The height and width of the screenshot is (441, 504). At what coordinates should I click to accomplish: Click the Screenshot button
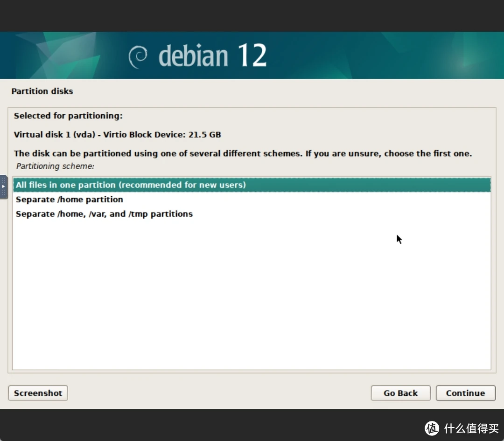point(38,393)
